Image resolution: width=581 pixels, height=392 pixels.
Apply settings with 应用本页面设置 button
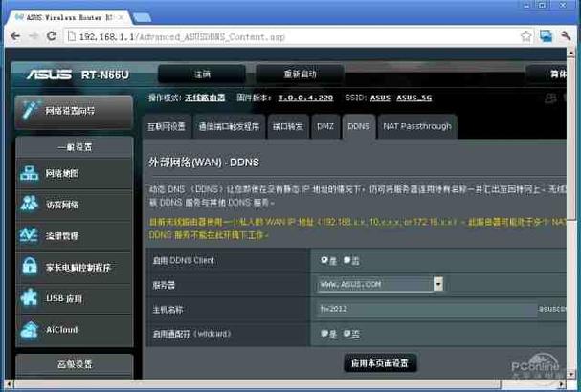[380, 363]
